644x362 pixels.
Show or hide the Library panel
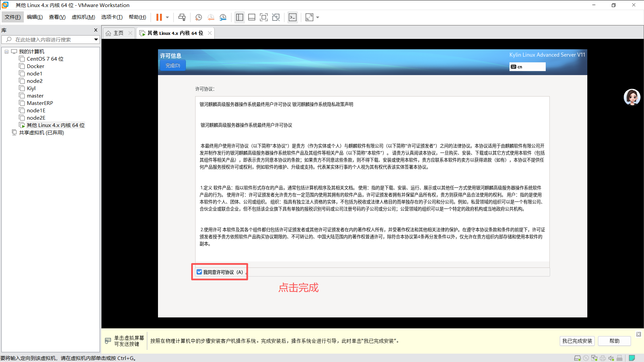coord(239,17)
